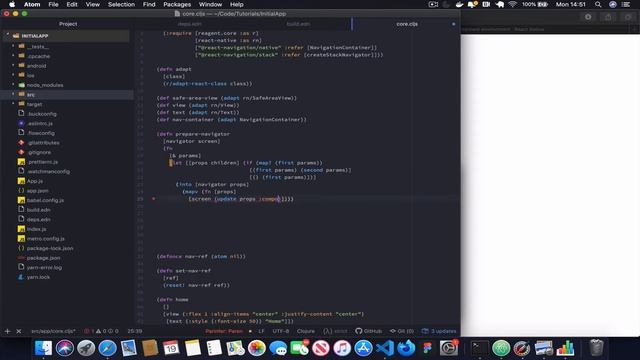Change LF line ending setting
640x360 pixels.
[x=261, y=331]
